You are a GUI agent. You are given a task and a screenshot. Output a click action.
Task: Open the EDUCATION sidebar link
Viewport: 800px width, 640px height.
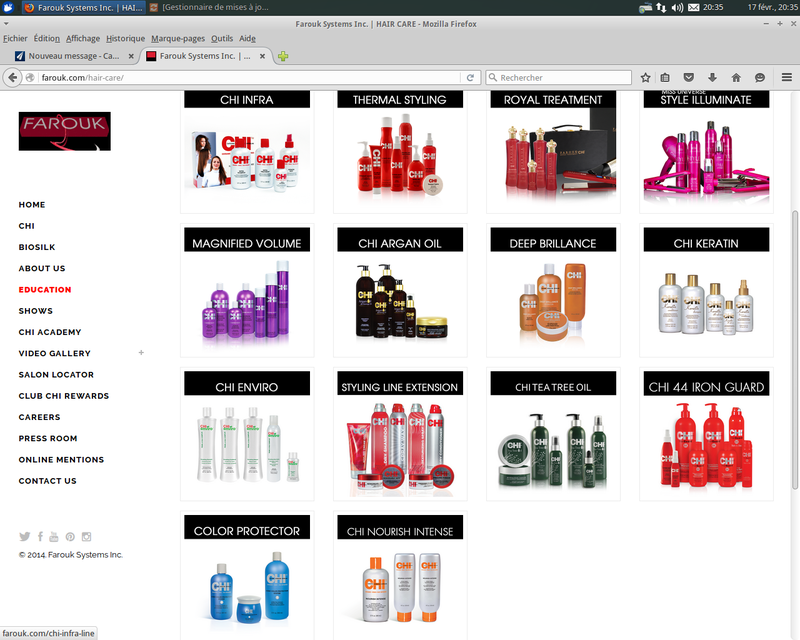pyautogui.click(x=45, y=290)
